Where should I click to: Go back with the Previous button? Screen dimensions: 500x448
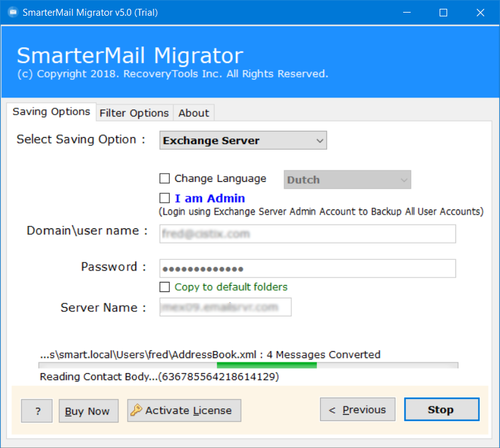(x=357, y=410)
